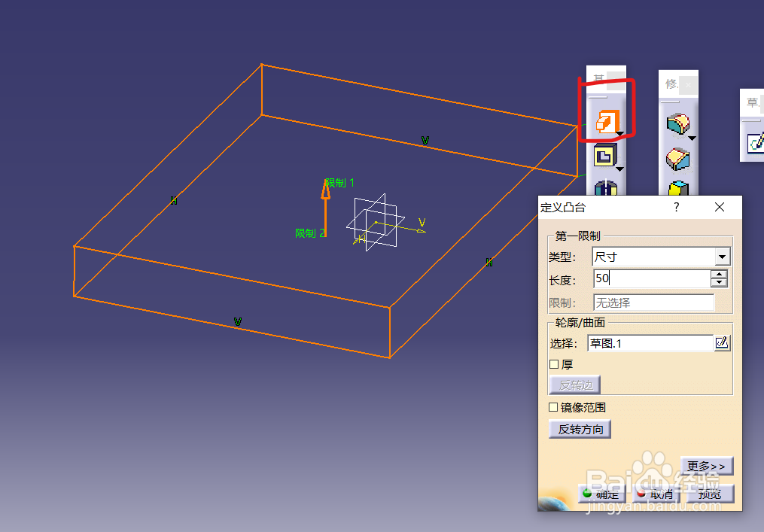Click the 定义凸台 dialog title bar
The image size is (764, 532).
602,207
